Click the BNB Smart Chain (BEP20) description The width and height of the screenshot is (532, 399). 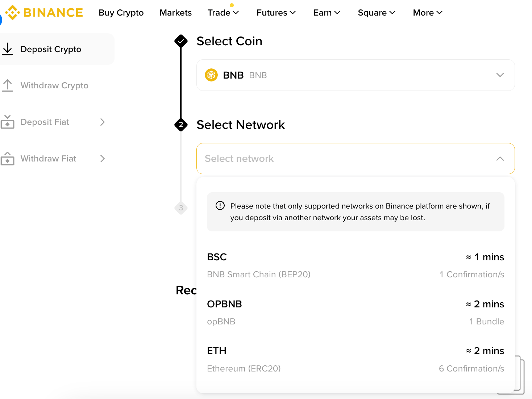click(x=259, y=274)
